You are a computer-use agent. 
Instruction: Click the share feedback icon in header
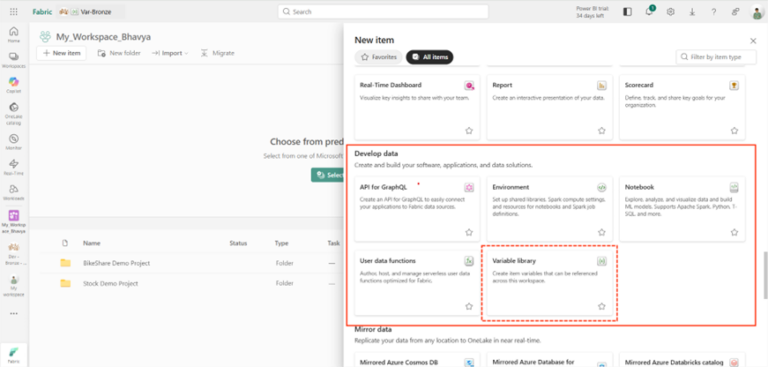(x=735, y=12)
